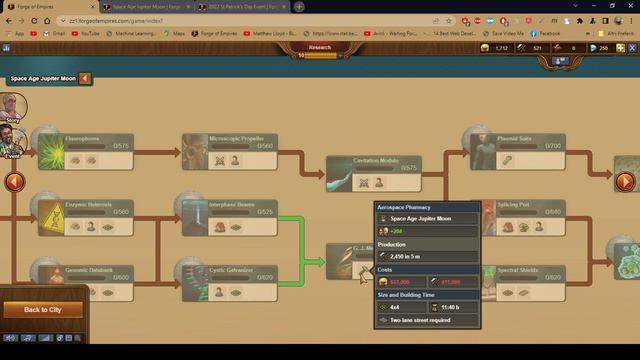The width and height of the screenshot is (640, 360).
Task: Open the Spectral Shields technology node
Action: pos(524,283)
